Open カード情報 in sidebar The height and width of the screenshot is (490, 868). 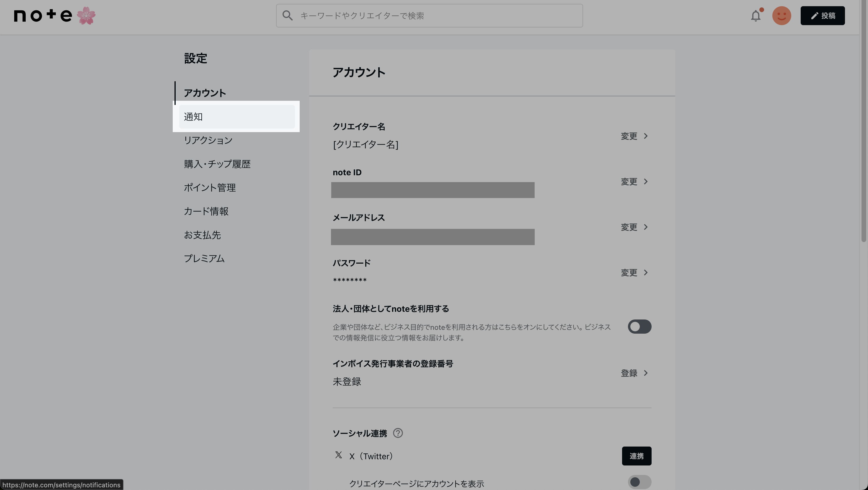(x=206, y=211)
